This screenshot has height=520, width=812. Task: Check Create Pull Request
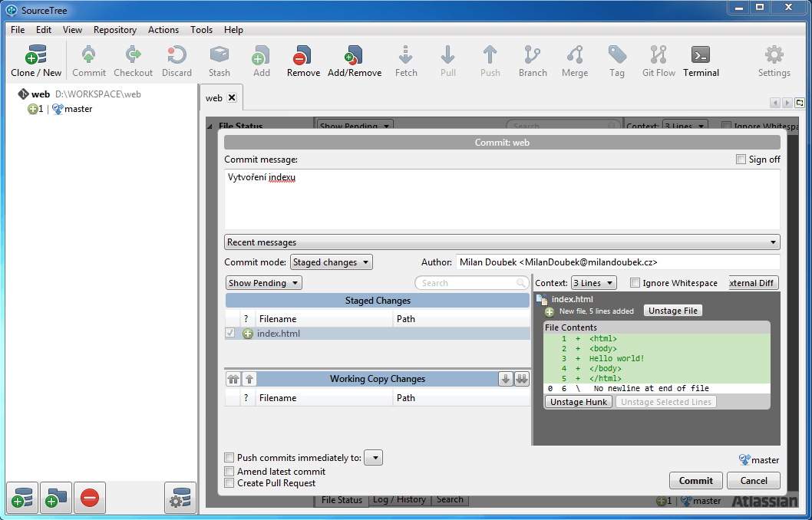click(x=229, y=482)
